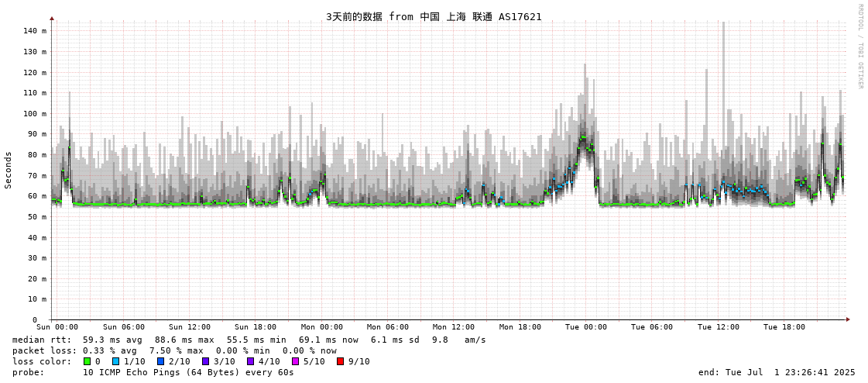Image resolution: width=868 pixels, height=383 pixels.
Task: Click the end timestamp 'Tue Jul 1 23:26:41 2025'
Action: [x=788, y=372]
